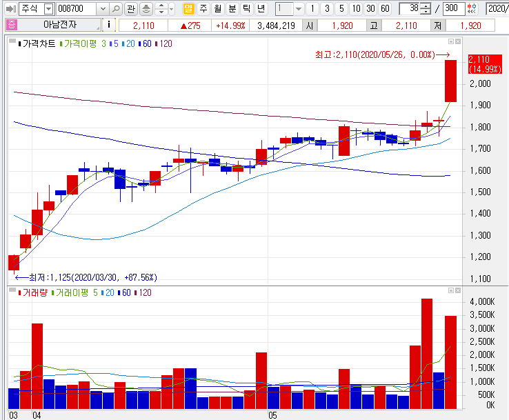Choose interval preset 1
Screen dimensions: 509x420
[312, 9]
